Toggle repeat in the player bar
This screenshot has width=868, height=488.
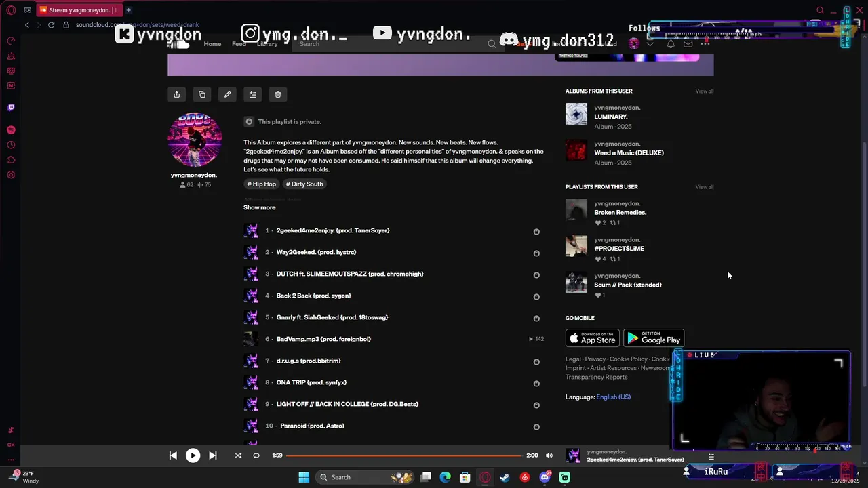point(256,455)
